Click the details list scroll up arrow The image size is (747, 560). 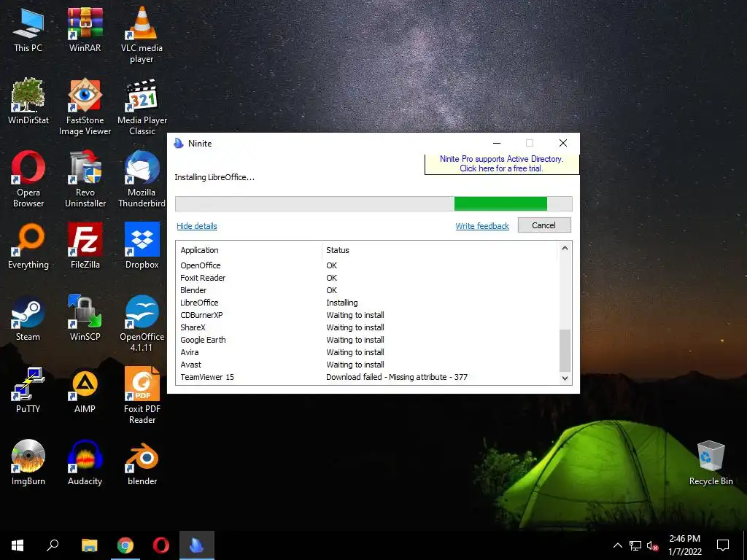click(x=565, y=248)
